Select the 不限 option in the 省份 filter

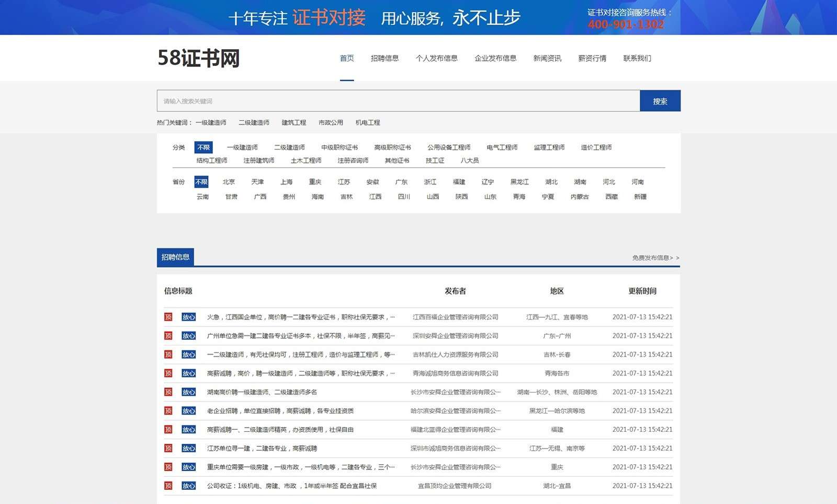[201, 182]
